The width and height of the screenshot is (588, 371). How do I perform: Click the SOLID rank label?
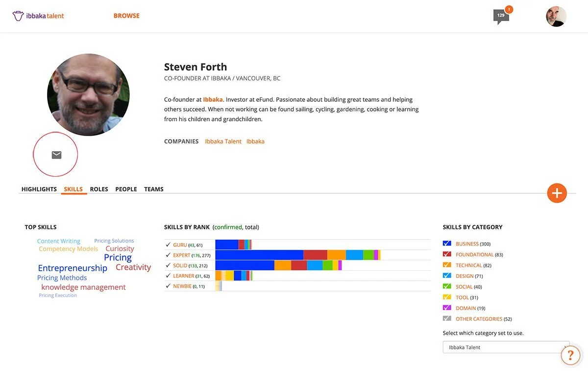180,265
